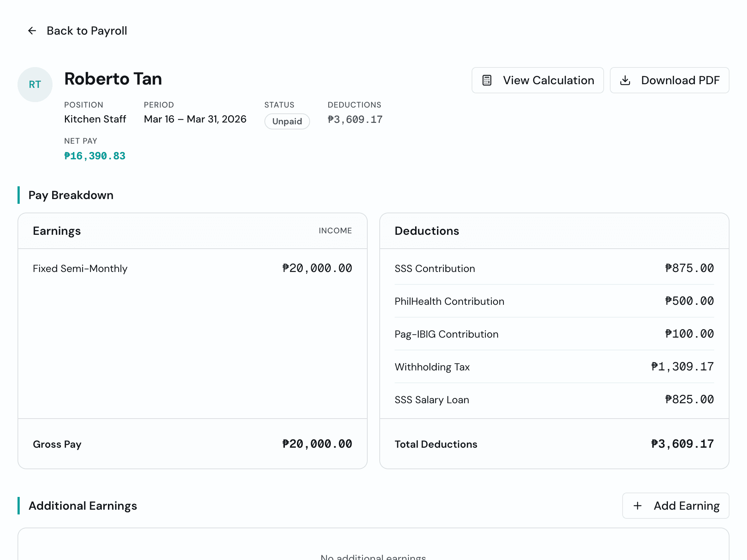Click the SSS Salary Loan label

point(432,400)
